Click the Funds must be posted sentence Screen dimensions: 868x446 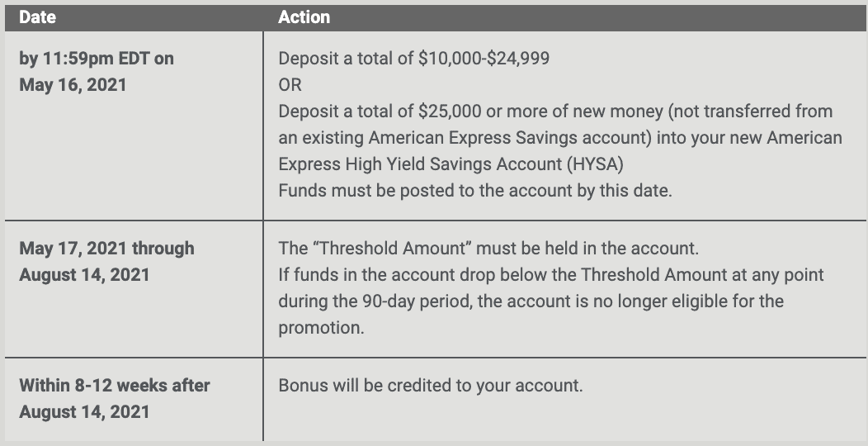pos(475,191)
